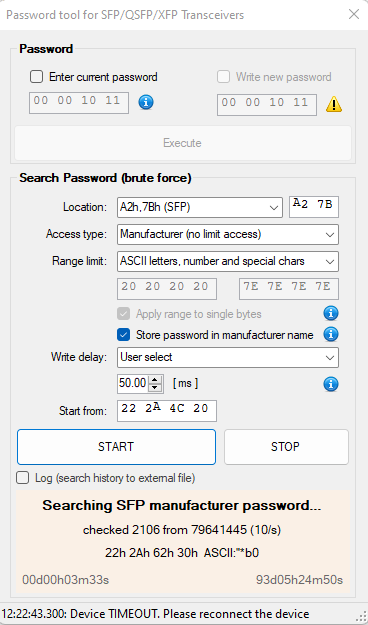Click the new password hex field
The width and height of the screenshot is (368, 625).
click(267, 104)
